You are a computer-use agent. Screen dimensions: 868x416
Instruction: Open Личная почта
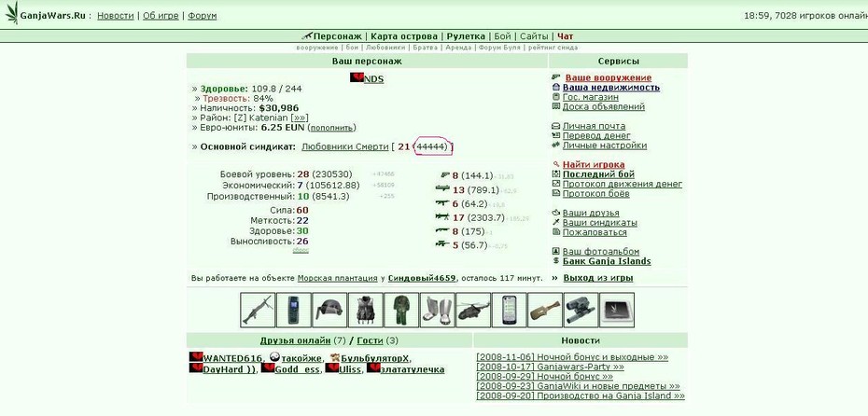594,126
